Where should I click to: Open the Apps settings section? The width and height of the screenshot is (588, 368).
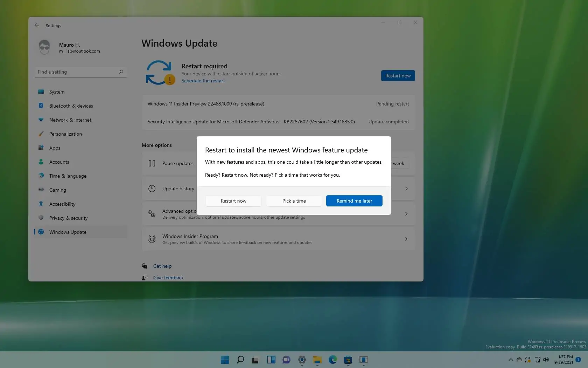[x=55, y=148]
